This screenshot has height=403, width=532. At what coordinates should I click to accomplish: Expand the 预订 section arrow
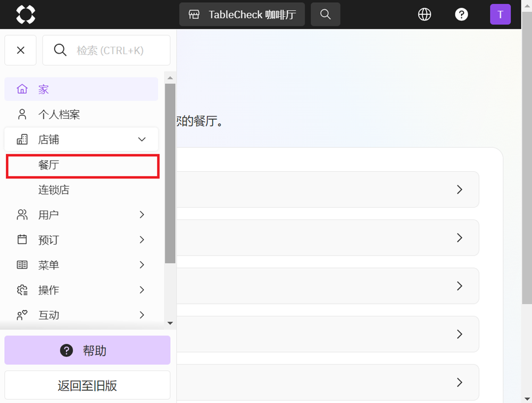click(x=142, y=240)
